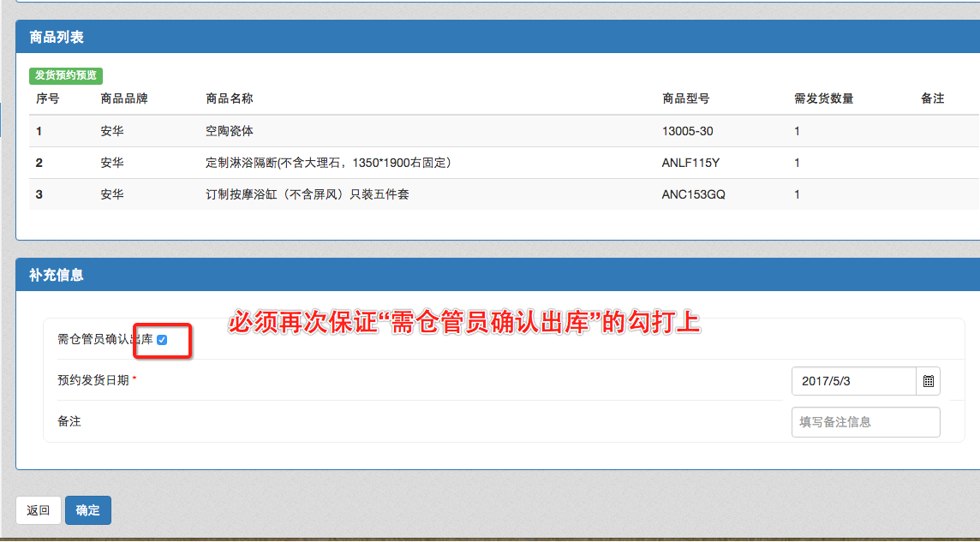Viewport: 980px width, 542px height.
Task: Click model number 13005-30
Action: click(688, 131)
